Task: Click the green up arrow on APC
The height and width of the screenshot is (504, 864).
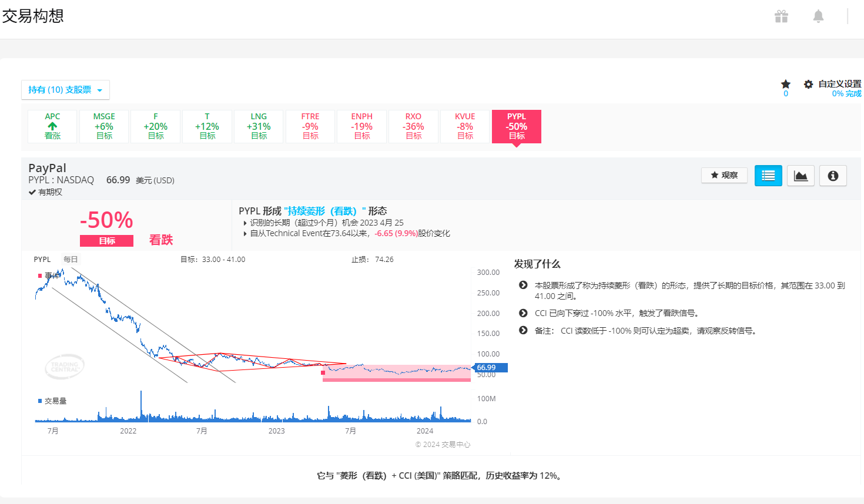Action: coord(53,126)
